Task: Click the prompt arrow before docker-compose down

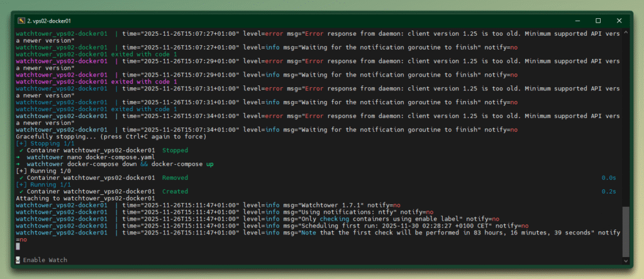Action: [19, 164]
